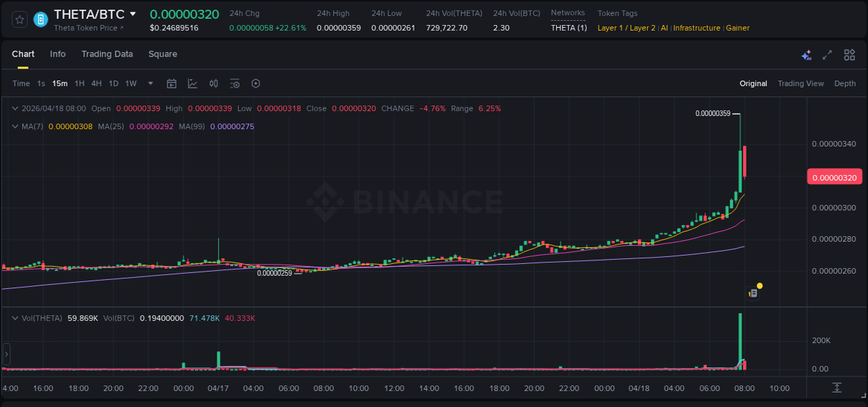Screen dimensions: 868x407
Task: Click the large green volume bar at 08:00
Action: [740, 340]
